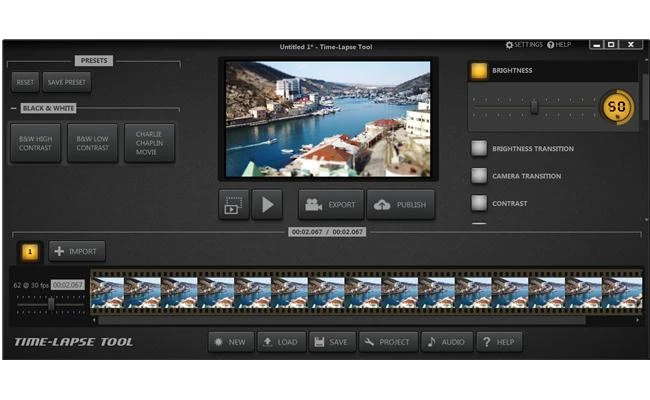
Task: Close the Time-Lapse Tool window
Action: tap(631, 45)
